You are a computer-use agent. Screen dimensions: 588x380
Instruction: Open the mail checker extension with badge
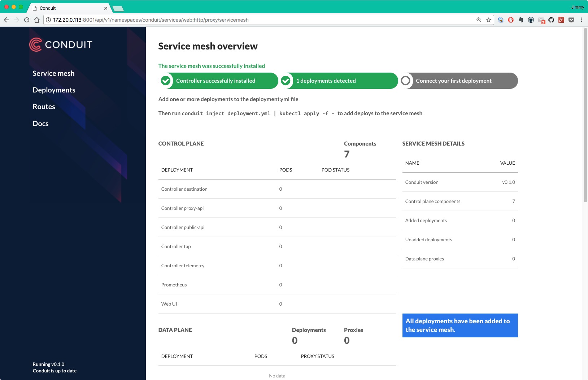[541, 20]
